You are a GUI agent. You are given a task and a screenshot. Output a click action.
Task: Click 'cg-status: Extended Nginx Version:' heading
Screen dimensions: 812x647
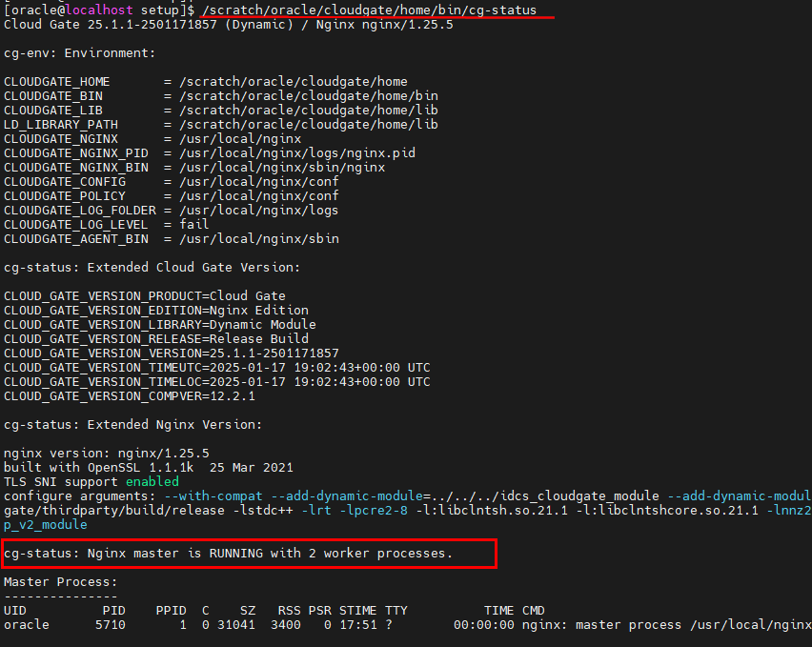click(132, 424)
